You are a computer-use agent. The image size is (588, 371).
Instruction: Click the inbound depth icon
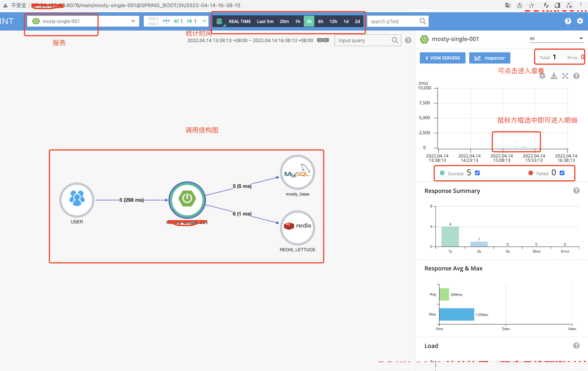(x=176, y=21)
